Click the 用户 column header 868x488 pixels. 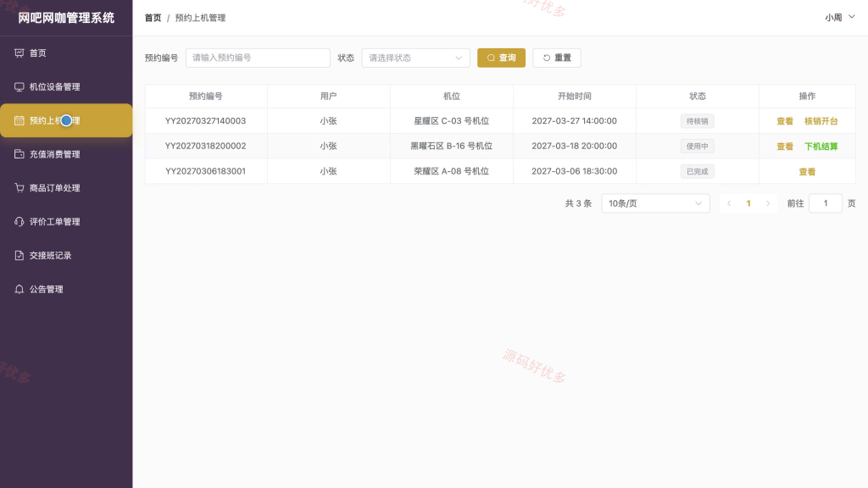[x=329, y=97]
